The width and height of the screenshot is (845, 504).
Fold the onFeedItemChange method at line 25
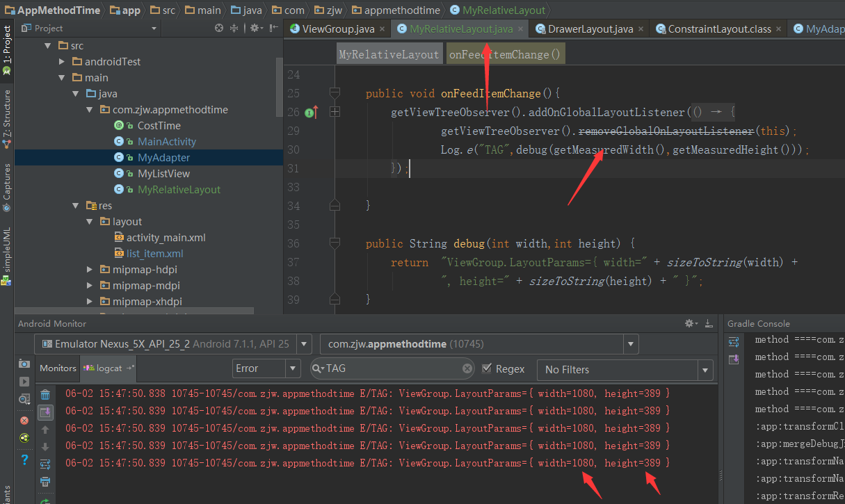coord(335,92)
